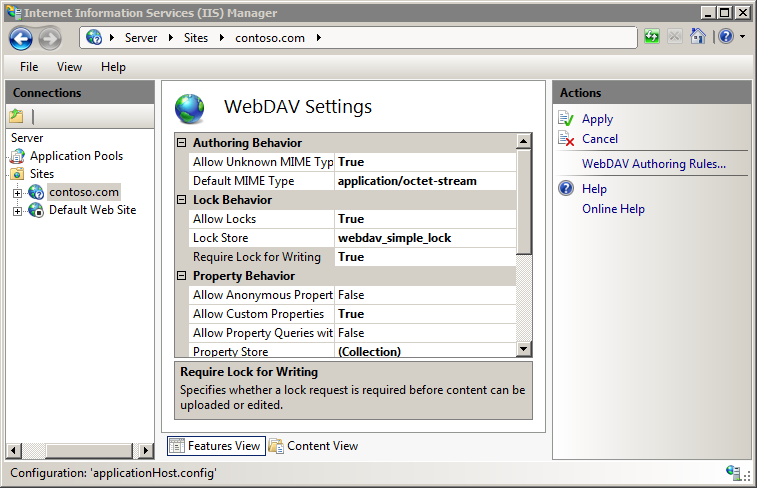Click the Forward navigation arrow button
Image resolution: width=757 pixels, height=488 pixels.
point(50,38)
